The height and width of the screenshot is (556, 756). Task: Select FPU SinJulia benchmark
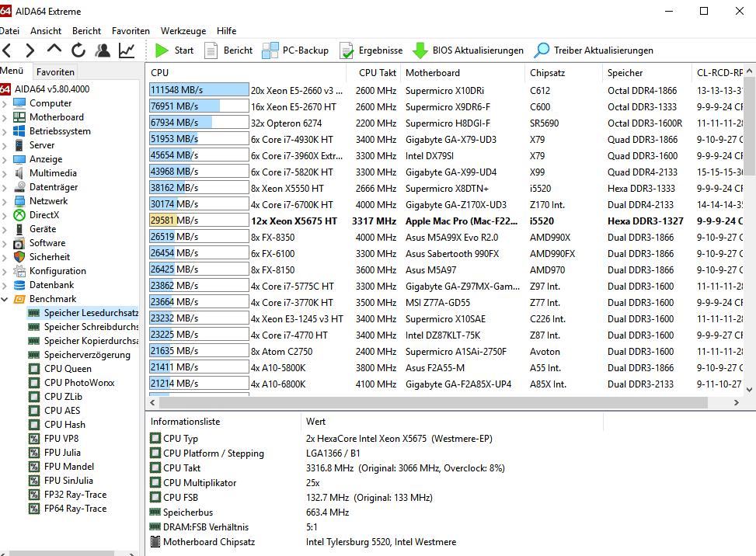coord(61,481)
